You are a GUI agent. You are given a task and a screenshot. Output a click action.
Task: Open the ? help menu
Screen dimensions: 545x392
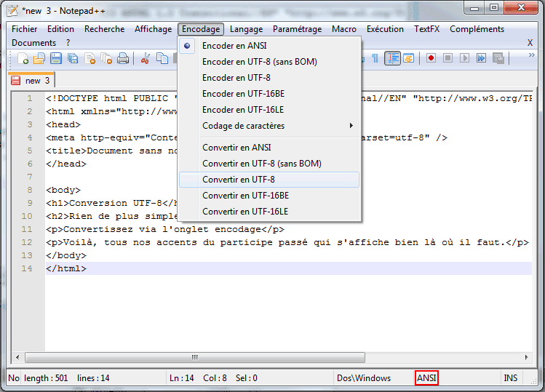(x=68, y=43)
